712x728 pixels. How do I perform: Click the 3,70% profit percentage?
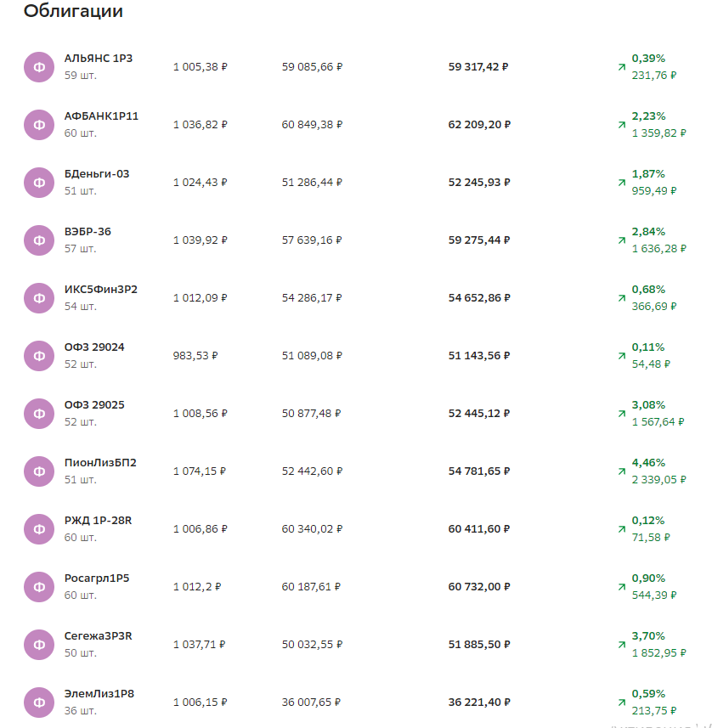coord(648,635)
